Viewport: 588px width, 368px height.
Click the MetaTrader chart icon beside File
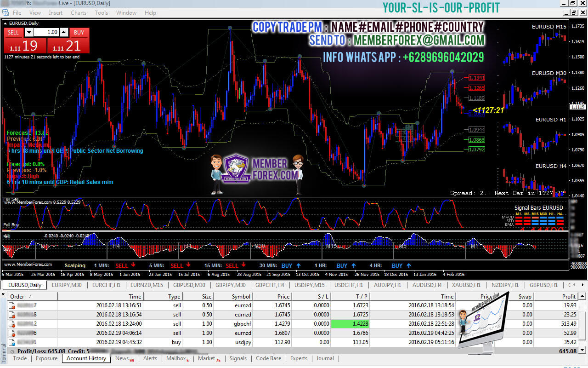(6, 13)
